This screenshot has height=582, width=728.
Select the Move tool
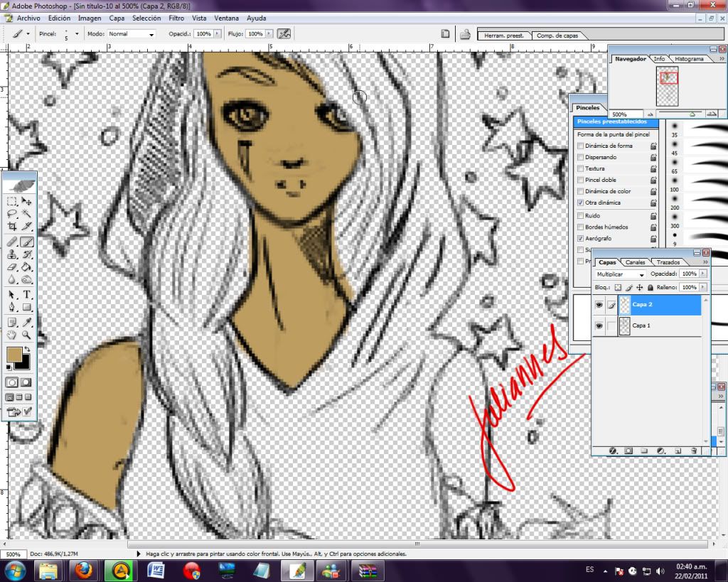[x=27, y=201]
